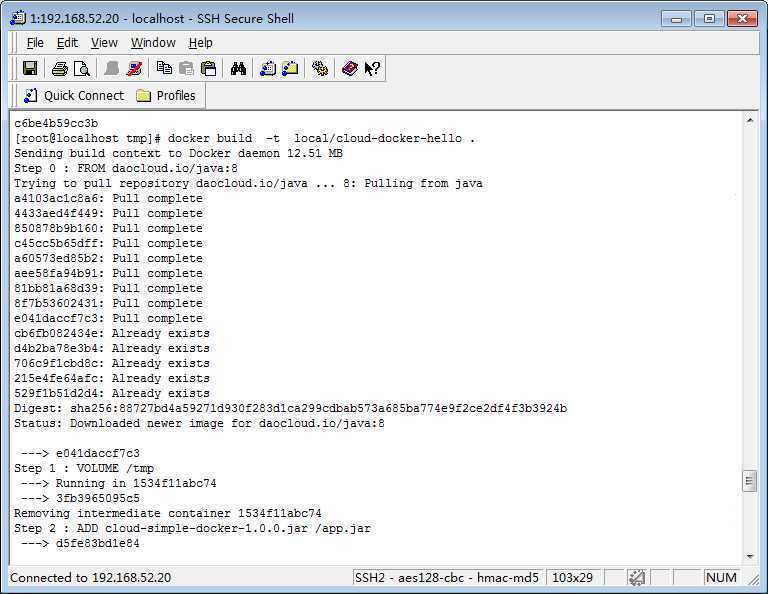This screenshot has height=594, width=768.
Task: Open Print Preview from toolbar
Action: (x=82, y=69)
